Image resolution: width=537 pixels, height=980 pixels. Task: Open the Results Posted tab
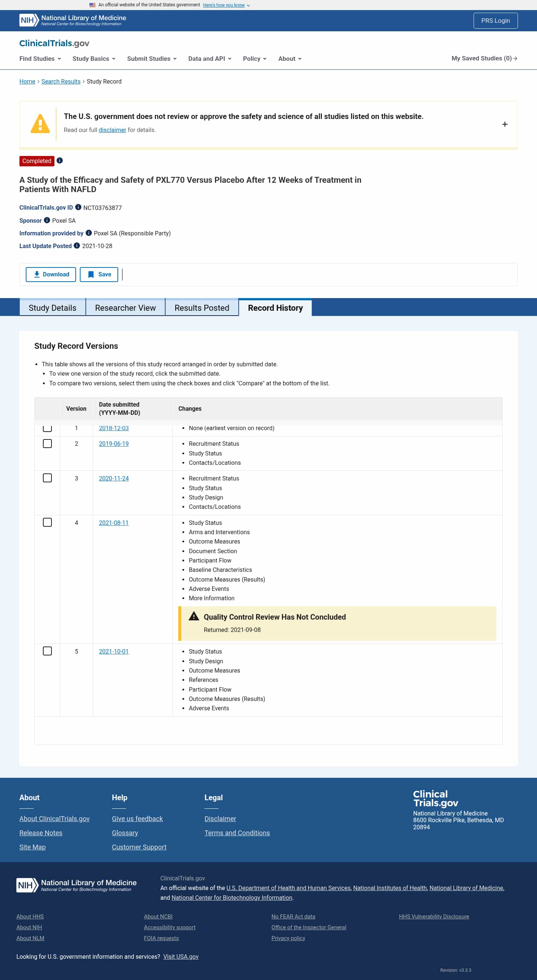pyautogui.click(x=202, y=308)
